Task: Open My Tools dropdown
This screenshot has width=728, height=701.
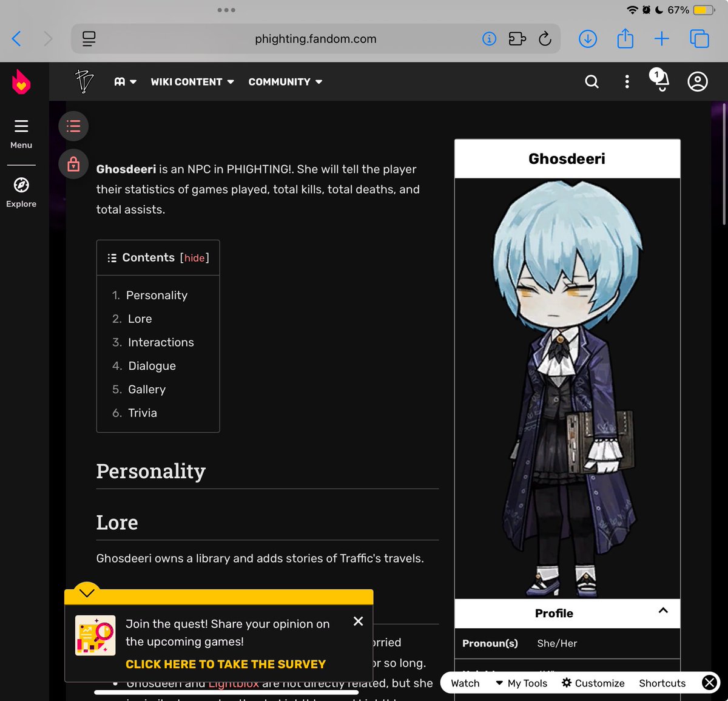Action: [521, 683]
